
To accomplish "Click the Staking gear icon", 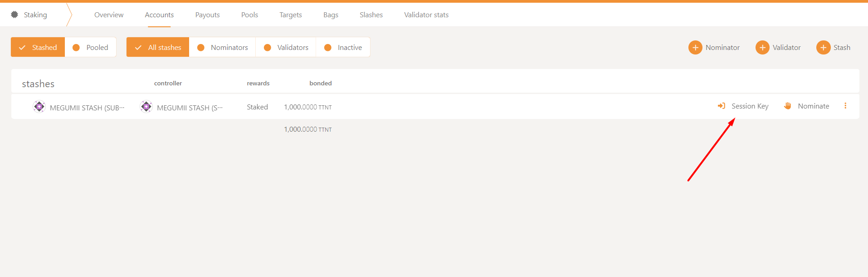I will 15,15.
